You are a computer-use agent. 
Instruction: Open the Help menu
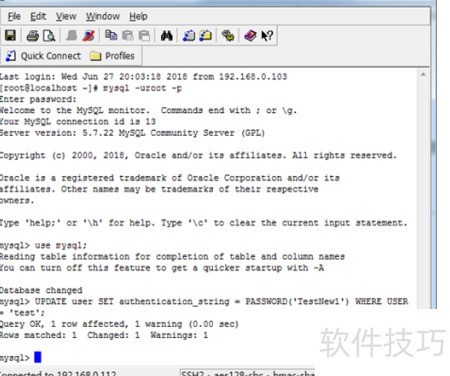tap(138, 16)
